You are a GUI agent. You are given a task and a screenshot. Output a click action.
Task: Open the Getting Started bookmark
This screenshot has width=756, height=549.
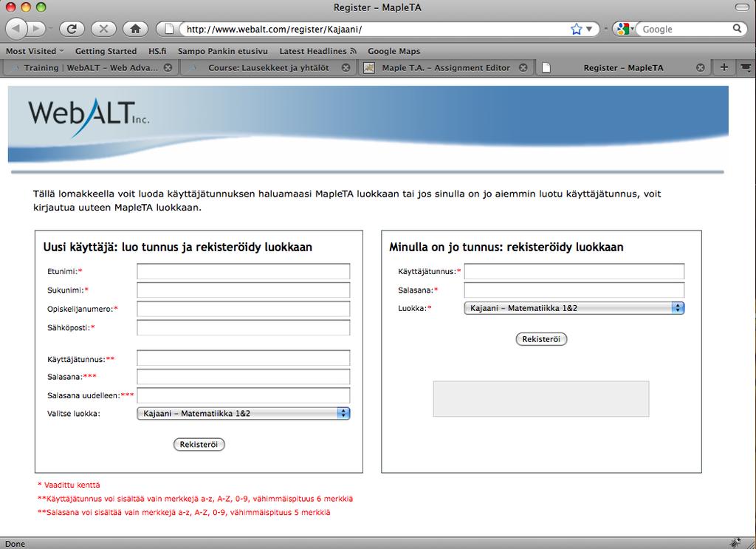(106, 51)
